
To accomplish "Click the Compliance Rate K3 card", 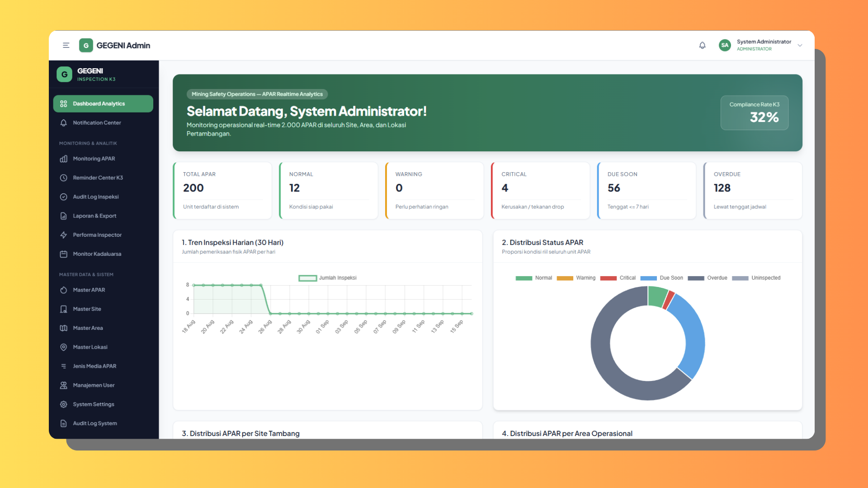I will coord(754,113).
